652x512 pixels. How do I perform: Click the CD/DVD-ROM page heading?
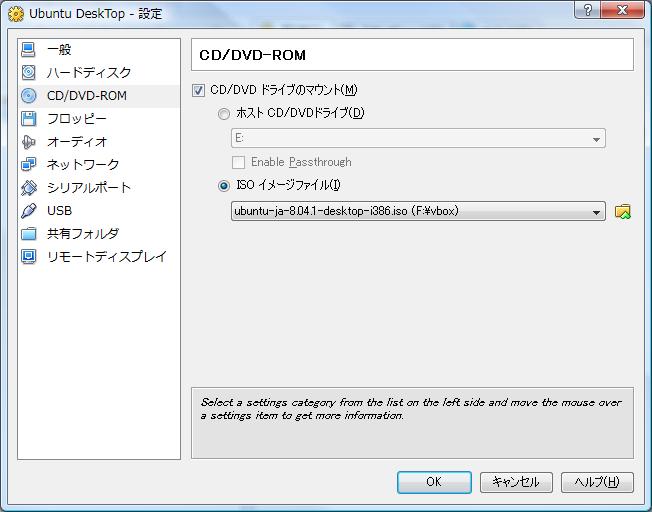pos(252,55)
